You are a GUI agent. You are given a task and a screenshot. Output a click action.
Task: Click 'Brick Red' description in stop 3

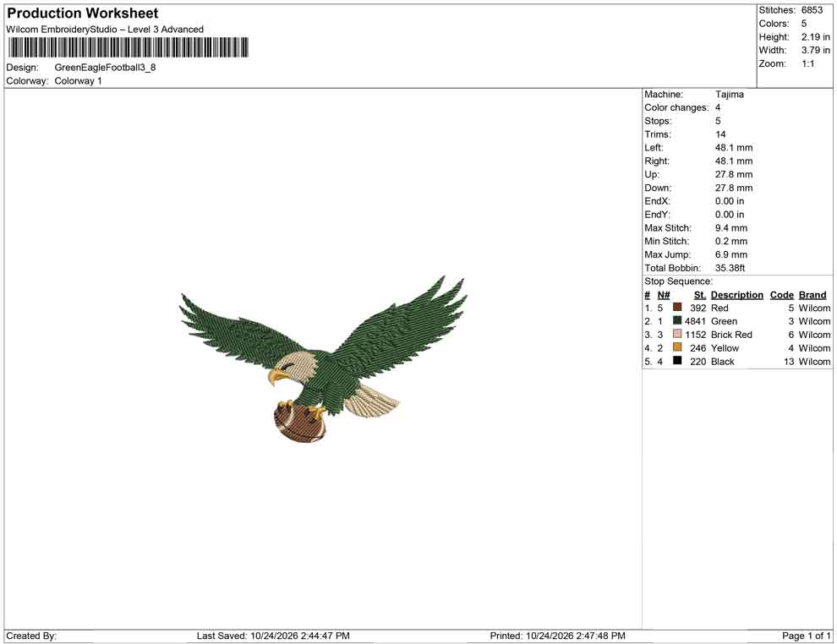731,335
